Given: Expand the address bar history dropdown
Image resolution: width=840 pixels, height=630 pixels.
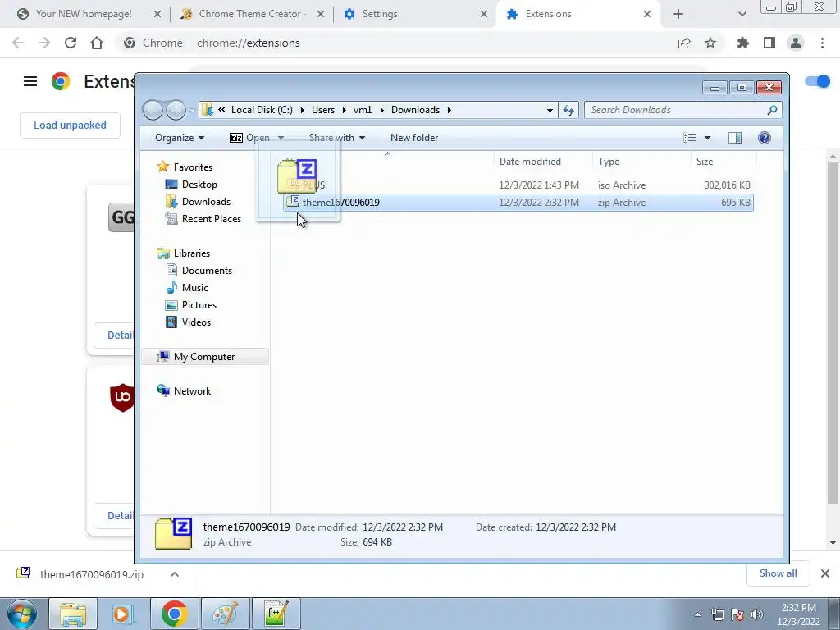Looking at the screenshot, I should click(x=550, y=110).
